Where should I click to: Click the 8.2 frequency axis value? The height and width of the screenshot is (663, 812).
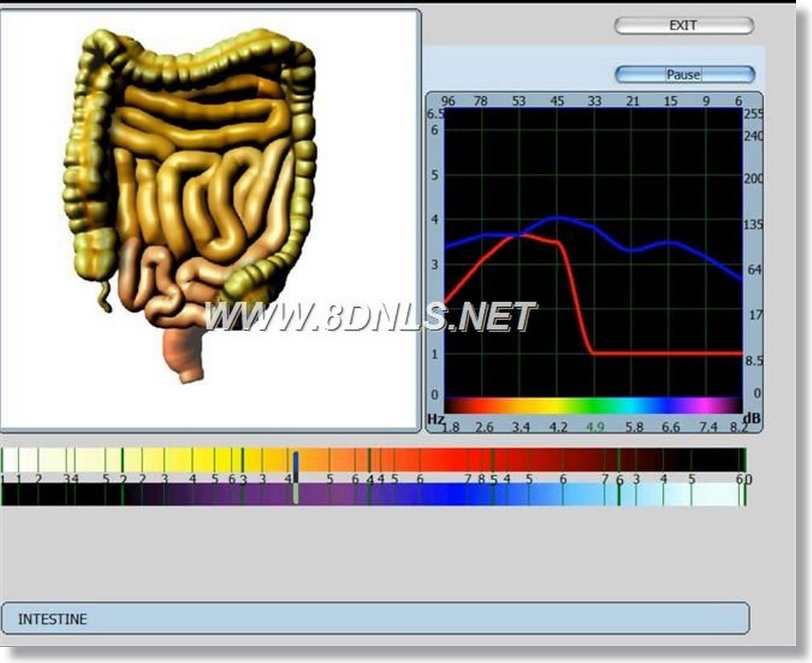coord(739,427)
